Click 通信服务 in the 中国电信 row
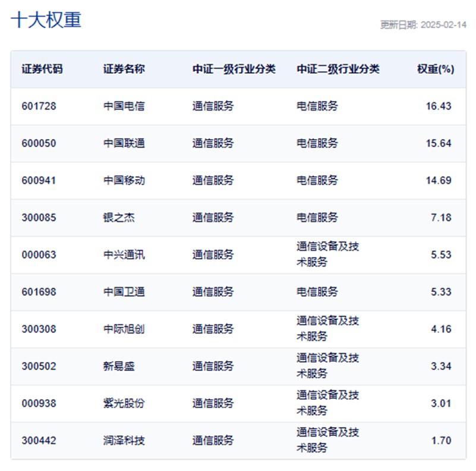The height and width of the screenshot is (471, 476). [213, 106]
